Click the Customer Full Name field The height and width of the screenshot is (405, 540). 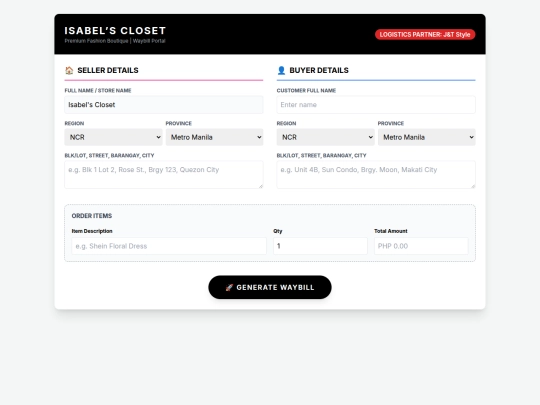pyautogui.click(x=376, y=105)
